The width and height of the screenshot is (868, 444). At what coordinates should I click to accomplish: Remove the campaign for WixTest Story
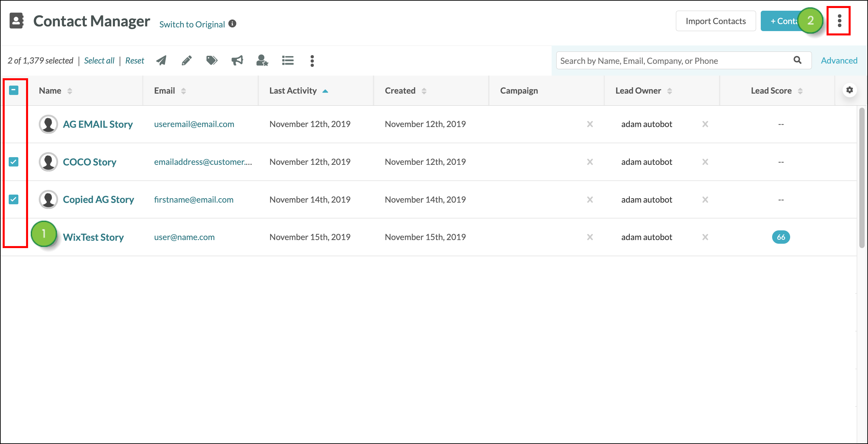coord(590,237)
